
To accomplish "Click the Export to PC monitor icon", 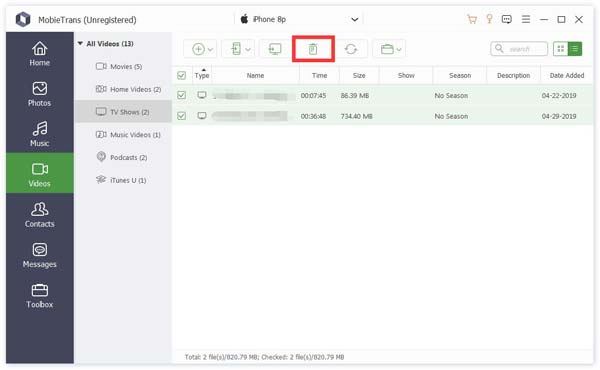I will (275, 49).
